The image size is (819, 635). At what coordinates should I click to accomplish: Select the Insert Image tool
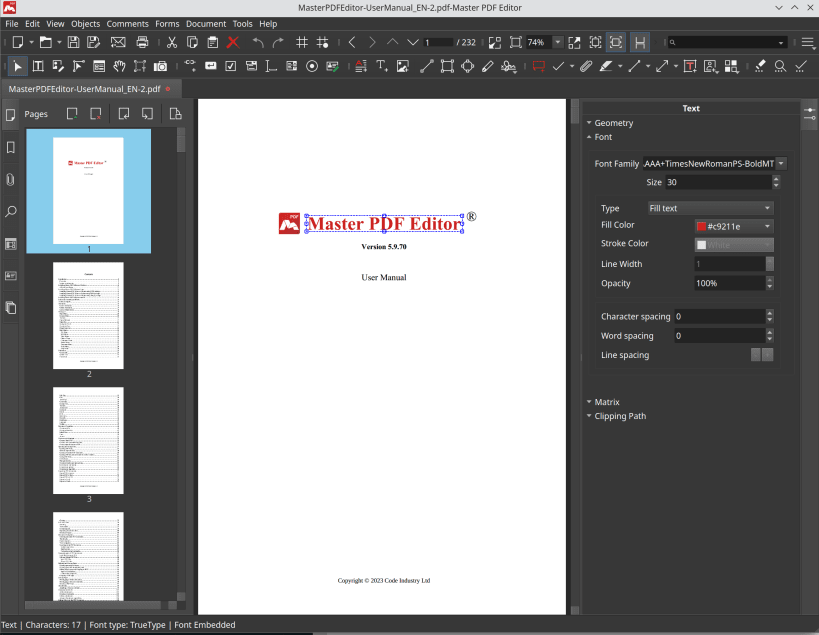pyautogui.click(x=403, y=66)
